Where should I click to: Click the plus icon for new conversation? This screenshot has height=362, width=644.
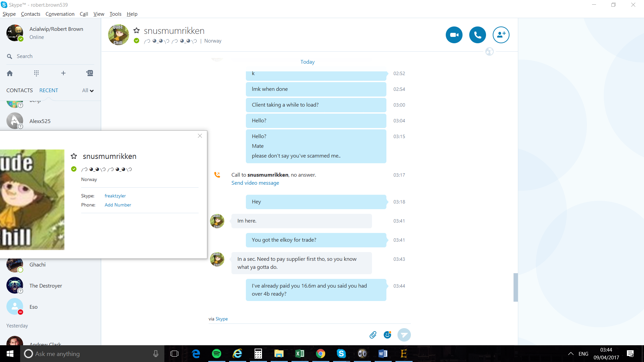pos(63,73)
